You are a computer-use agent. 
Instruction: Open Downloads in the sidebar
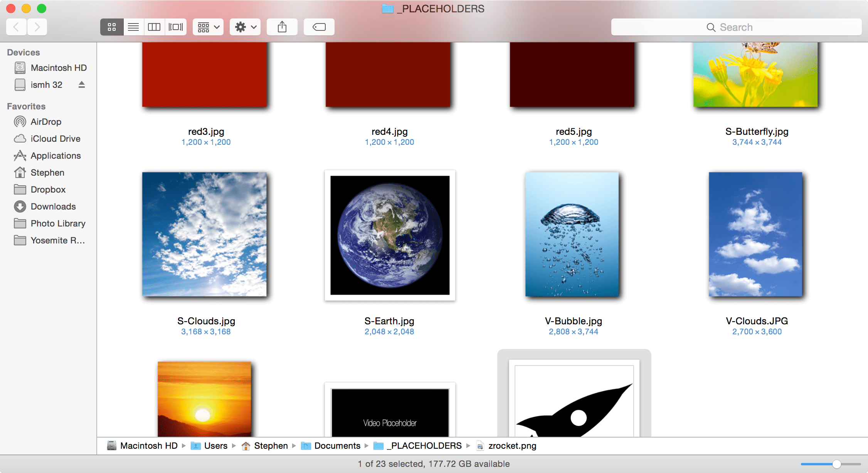click(53, 206)
